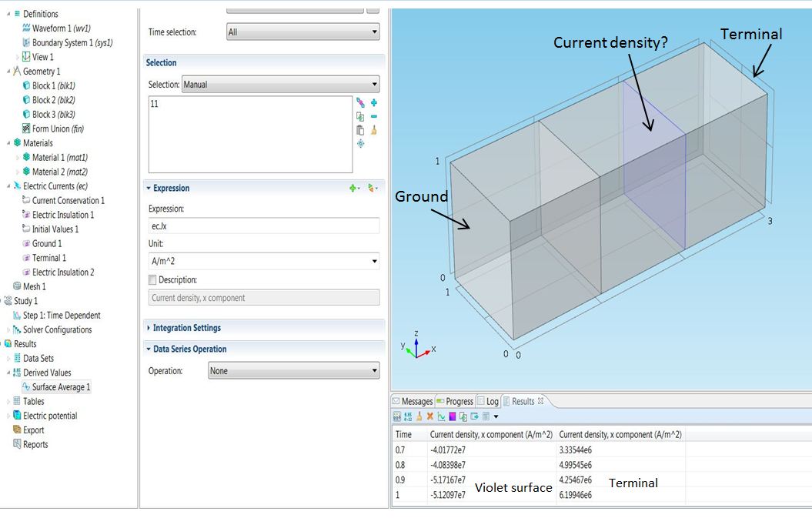Open the Unit A/m^2 dropdown

coord(263,261)
